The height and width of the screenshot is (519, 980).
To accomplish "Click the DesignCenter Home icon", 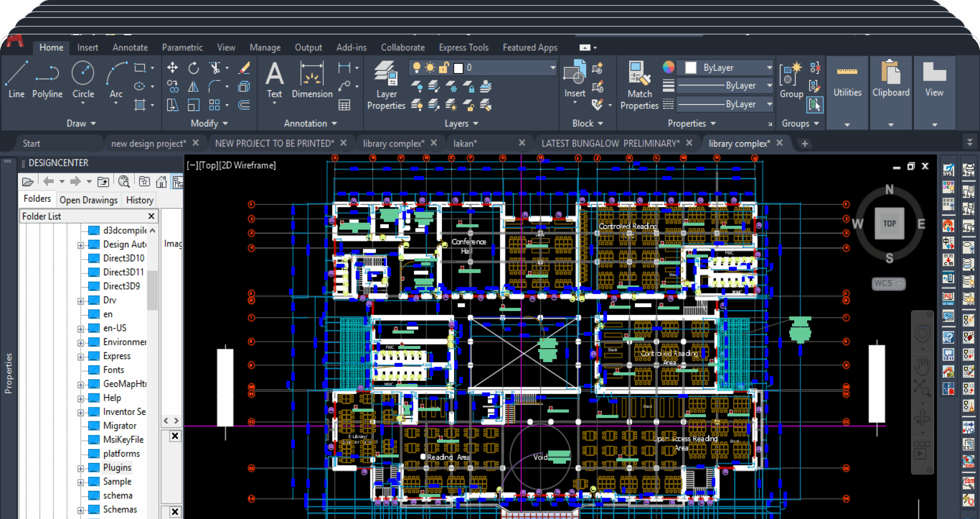I will coord(161,182).
